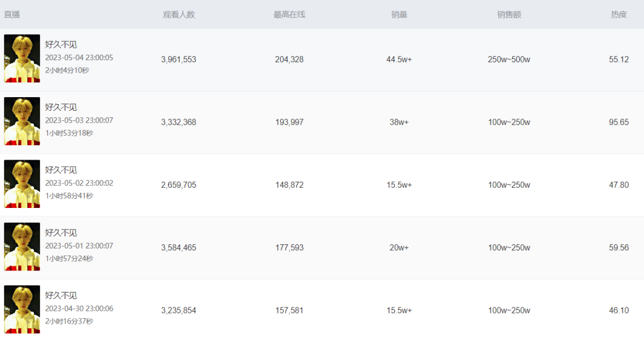Open 好久不见 title dated 2023-05-04
This screenshot has height=339, width=644.
click(61, 45)
